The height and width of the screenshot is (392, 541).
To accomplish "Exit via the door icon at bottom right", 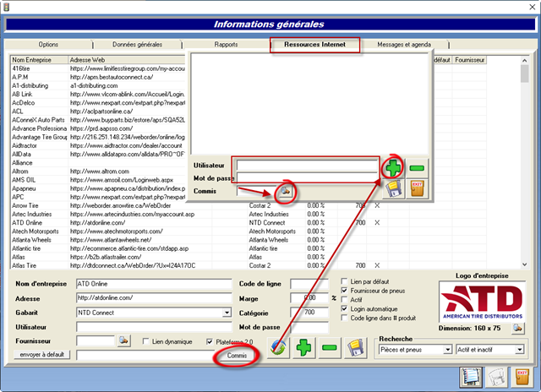I will point(522,377).
